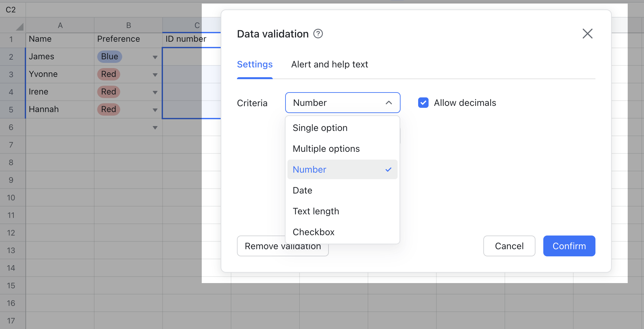Screen dimensions: 644x329
Task: Open the Data validation help icon
Action: 318,34
